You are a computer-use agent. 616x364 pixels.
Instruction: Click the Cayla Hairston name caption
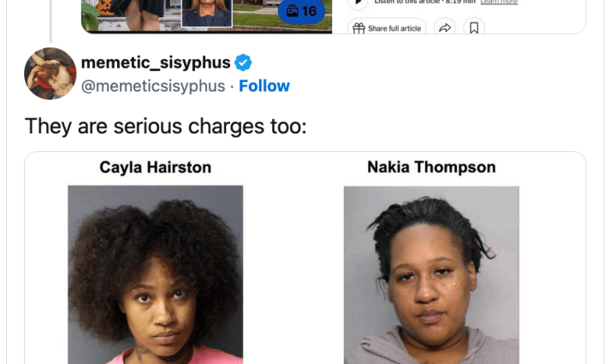(155, 167)
